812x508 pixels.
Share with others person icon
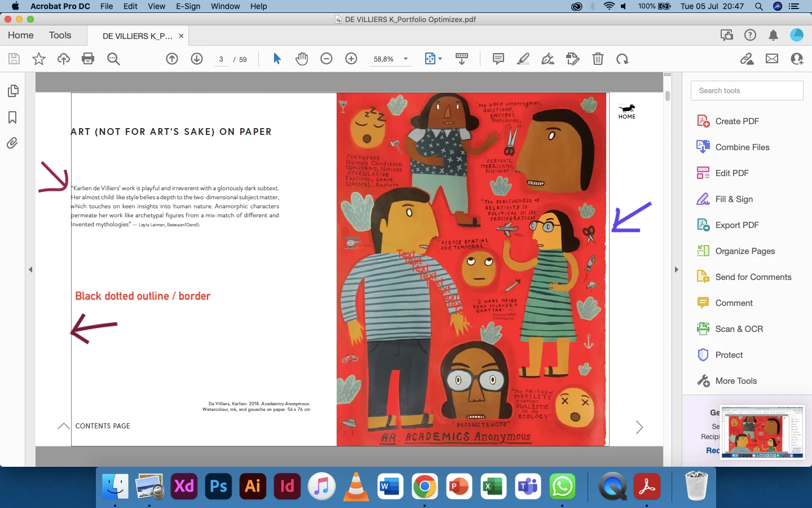797,59
